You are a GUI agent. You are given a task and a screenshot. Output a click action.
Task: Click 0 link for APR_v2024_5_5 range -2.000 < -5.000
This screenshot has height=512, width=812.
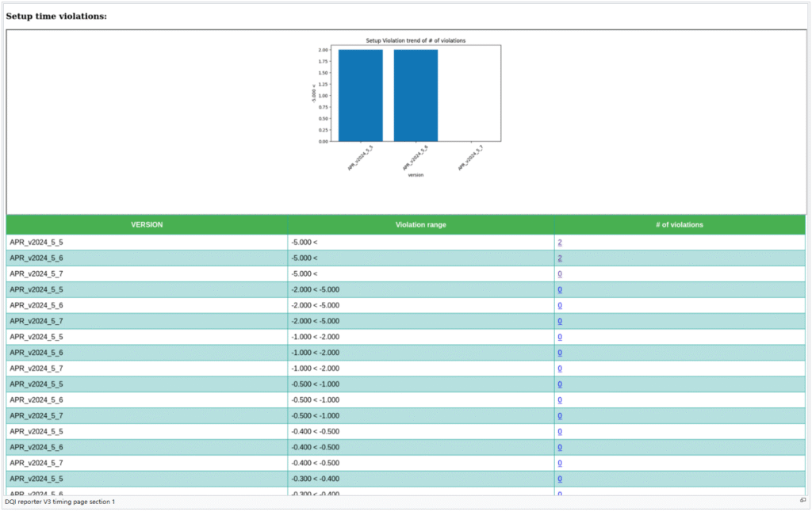[x=560, y=290]
